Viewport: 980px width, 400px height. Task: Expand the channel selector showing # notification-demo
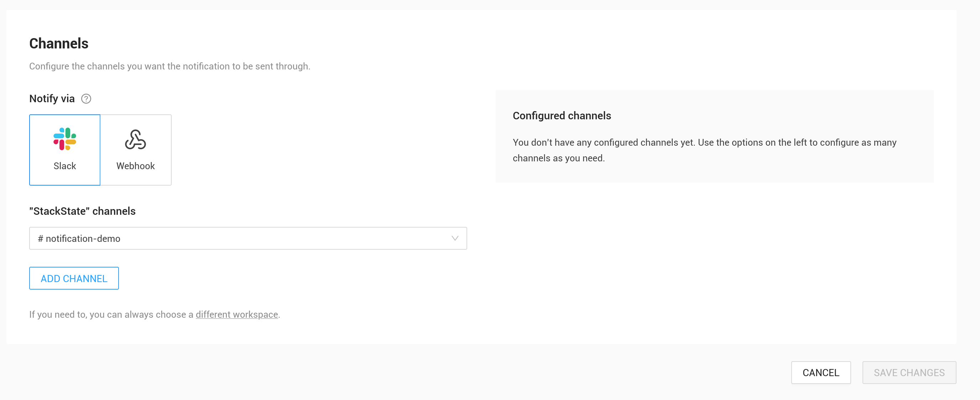[247, 238]
